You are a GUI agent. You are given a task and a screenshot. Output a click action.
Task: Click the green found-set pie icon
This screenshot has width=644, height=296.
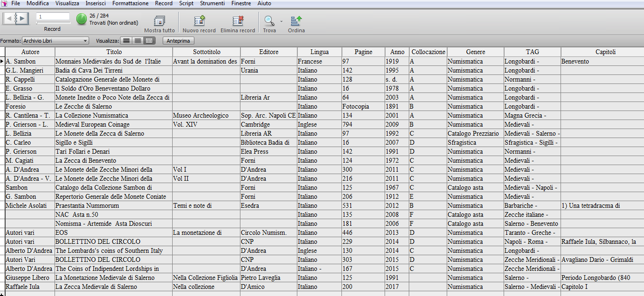click(82, 19)
